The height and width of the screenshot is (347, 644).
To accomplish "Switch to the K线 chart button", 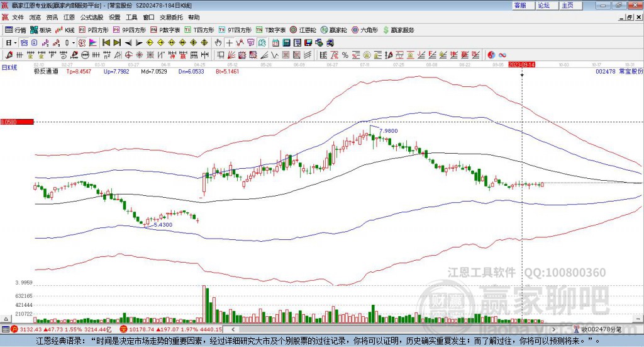I will [x=65, y=30].
